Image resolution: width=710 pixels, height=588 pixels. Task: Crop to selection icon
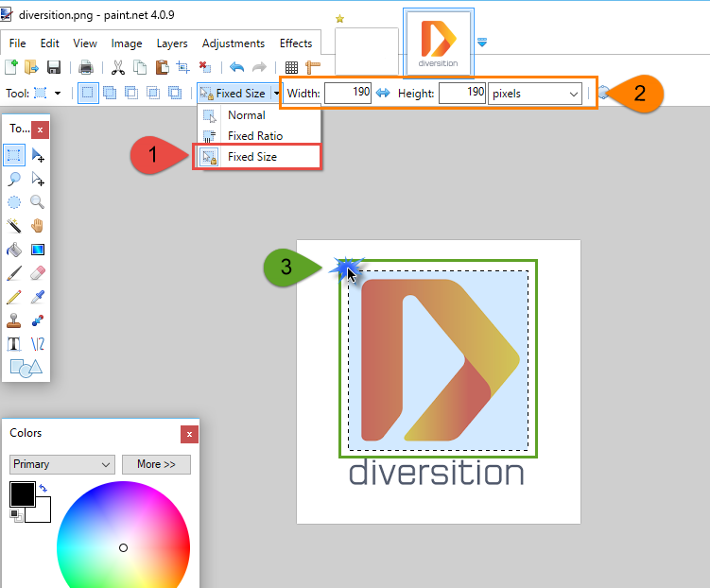tap(182, 67)
